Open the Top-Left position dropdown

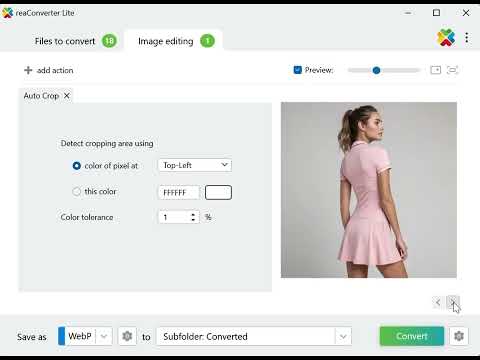(x=195, y=165)
